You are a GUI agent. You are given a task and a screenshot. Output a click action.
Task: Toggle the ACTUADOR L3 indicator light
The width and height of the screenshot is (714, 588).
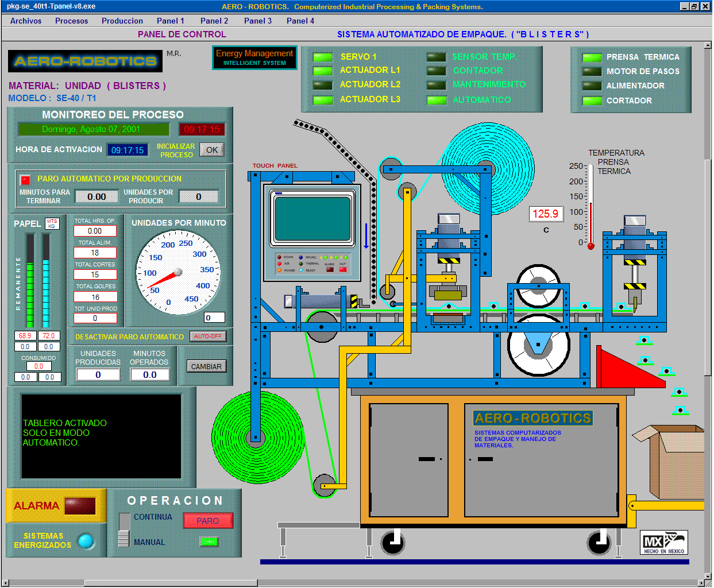tap(323, 100)
